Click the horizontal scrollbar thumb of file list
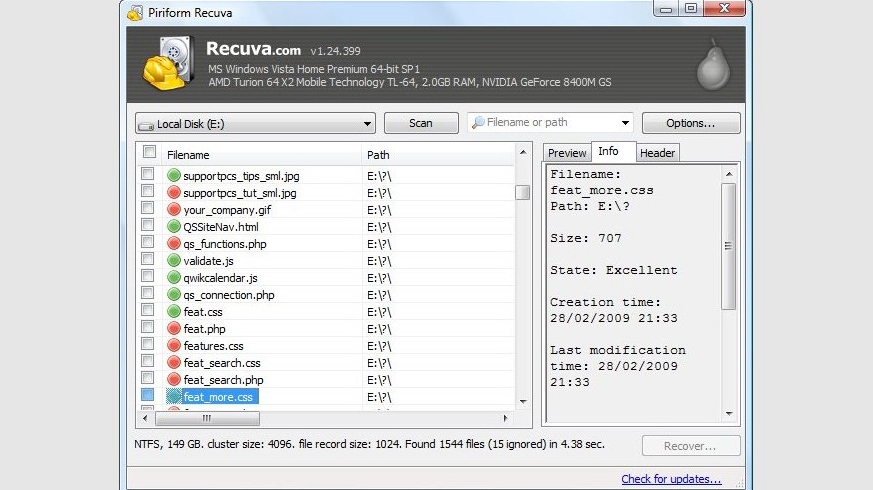 [207, 418]
